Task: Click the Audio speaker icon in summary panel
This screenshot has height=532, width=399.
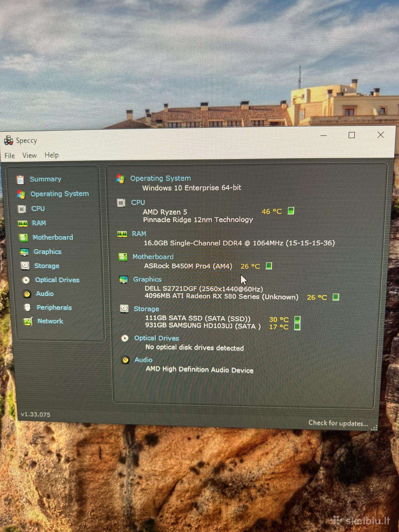Action: 126,360
